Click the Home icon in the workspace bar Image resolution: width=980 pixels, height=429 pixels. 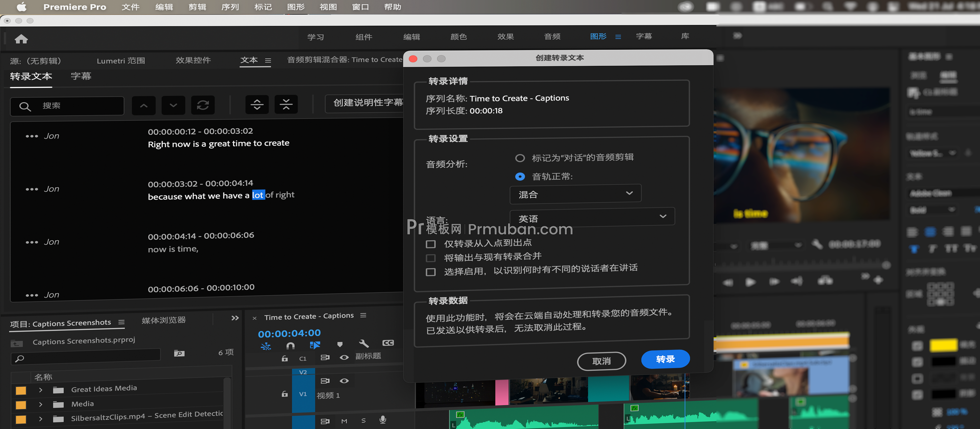(x=21, y=39)
